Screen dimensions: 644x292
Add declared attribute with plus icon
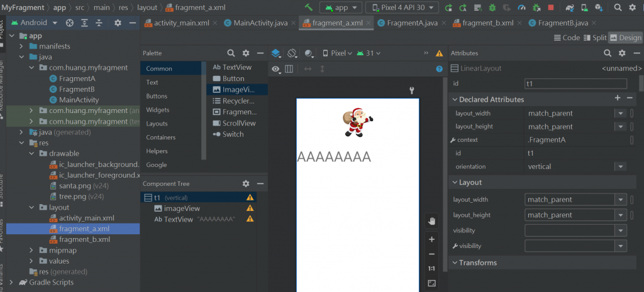(x=618, y=98)
